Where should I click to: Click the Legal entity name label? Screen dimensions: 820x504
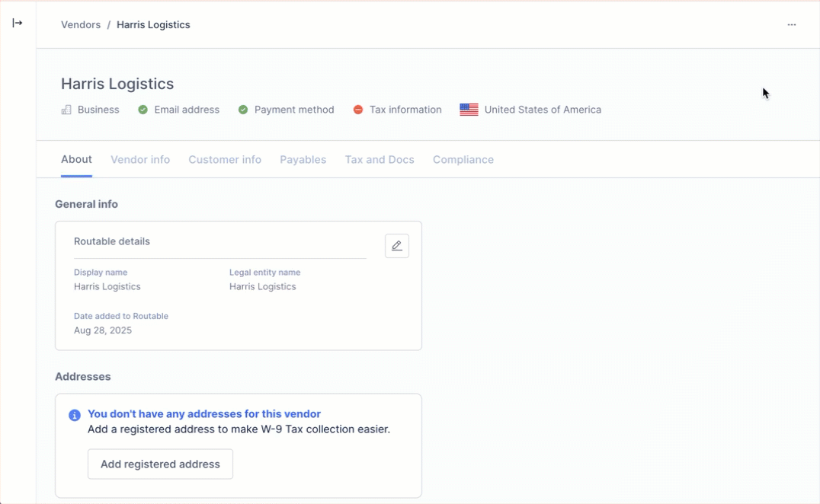click(264, 272)
